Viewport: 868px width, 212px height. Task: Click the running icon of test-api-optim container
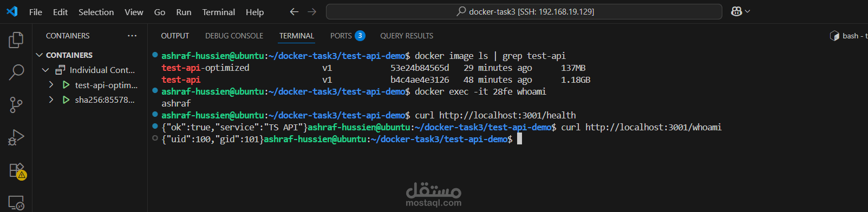[x=66, y=85]
